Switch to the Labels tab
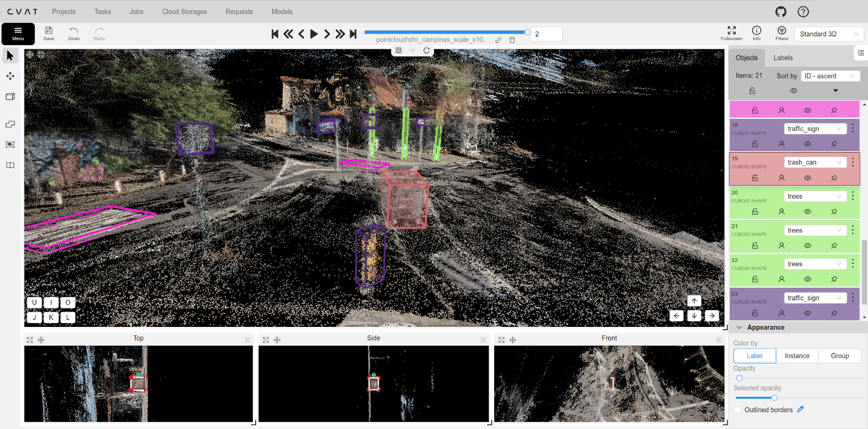Image resolution: width=868 pixels, height=429 pixels. point(782,58)
